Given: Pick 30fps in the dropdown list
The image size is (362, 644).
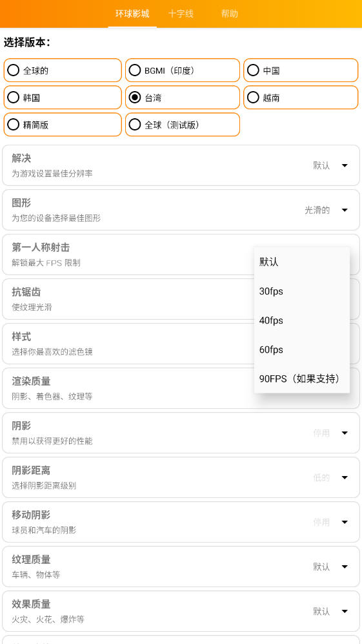Looking at the screenshot, I should [x=302, y=291].
